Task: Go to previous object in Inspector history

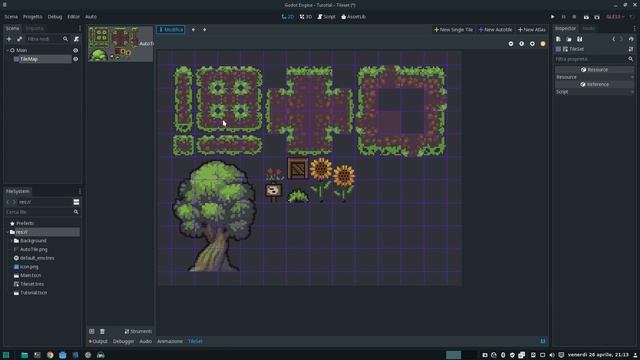Action: tap(613, 39)
